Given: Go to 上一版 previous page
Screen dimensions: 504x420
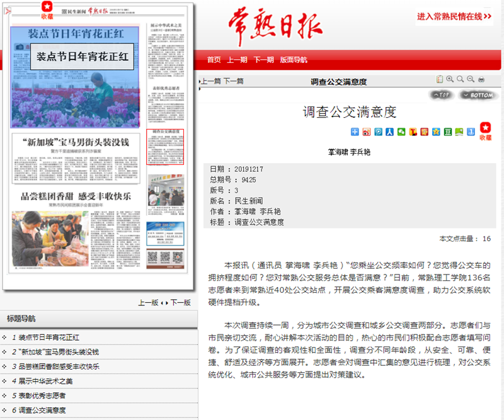Looking at the screenshot, I should pos(149,302).
